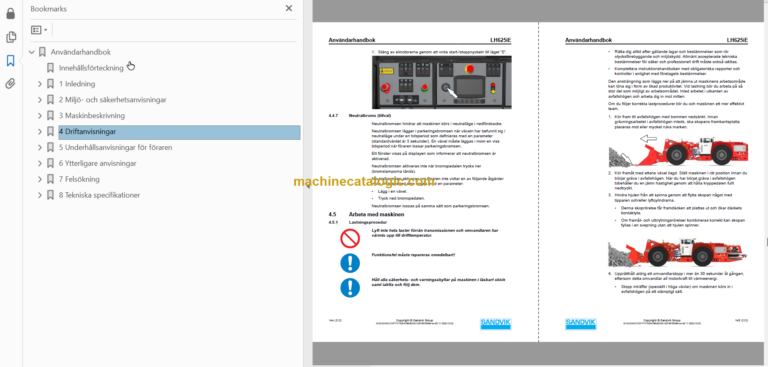Click LH625iE header on left page
This screenshot has height=367, width=768.
(500, 40)
